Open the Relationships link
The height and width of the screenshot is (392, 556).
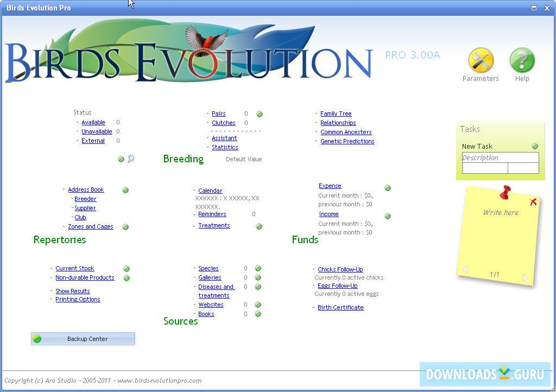pyautogui.click(x=338, y=123)
